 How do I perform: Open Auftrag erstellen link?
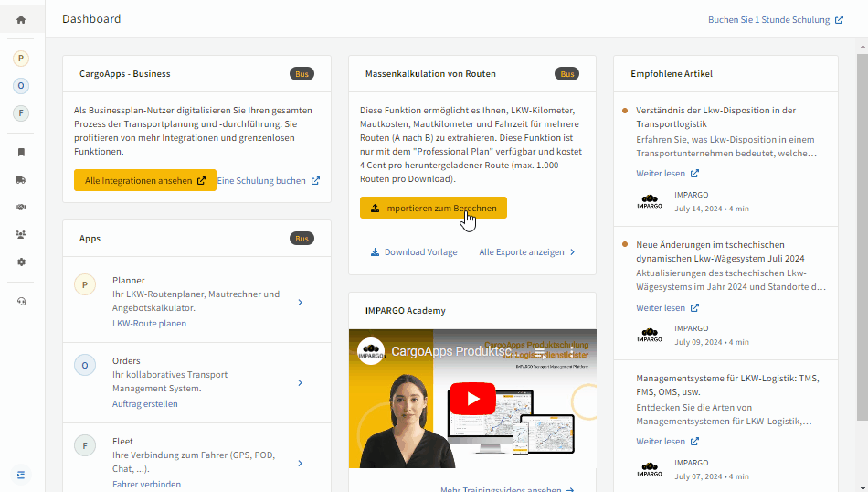point(145,404)
